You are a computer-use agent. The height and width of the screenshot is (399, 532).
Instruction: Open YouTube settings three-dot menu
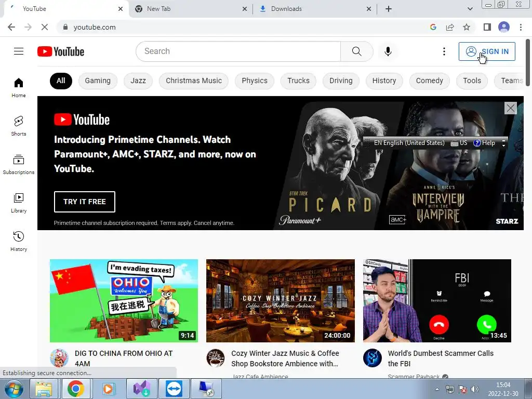pyautogui.click(x=444, y=51)
